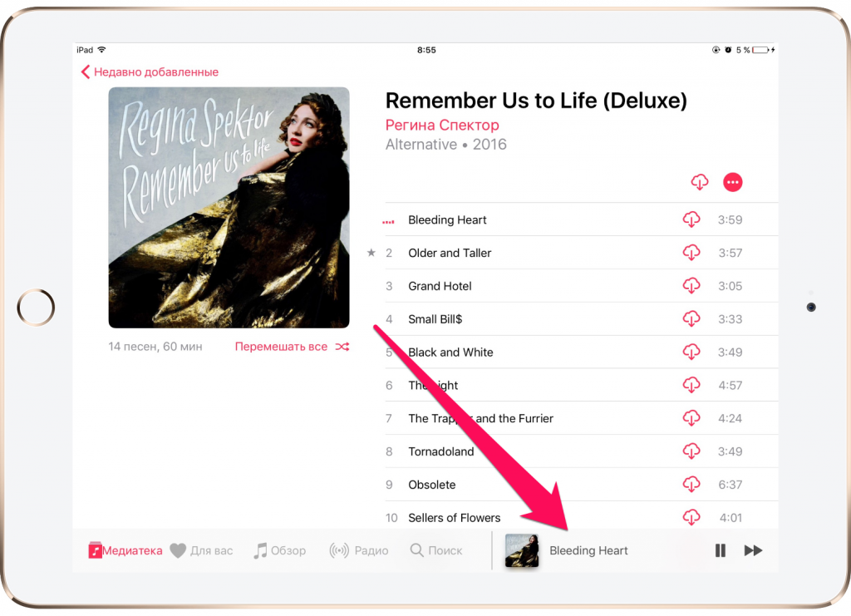Tap cloud download icon next to Obsolete
Screen dimensions: 851x616
(691, 484)
